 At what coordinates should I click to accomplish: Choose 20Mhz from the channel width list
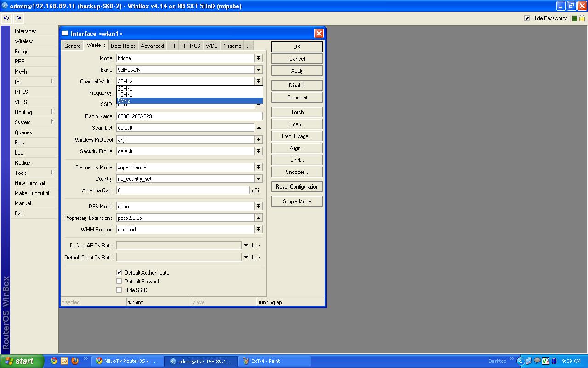189,89
